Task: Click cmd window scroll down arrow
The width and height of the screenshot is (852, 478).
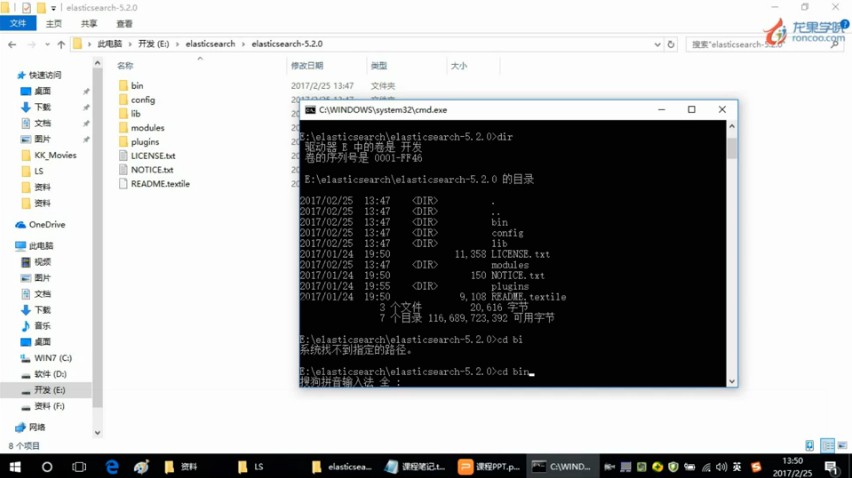Action: click(x=731, y=381)
